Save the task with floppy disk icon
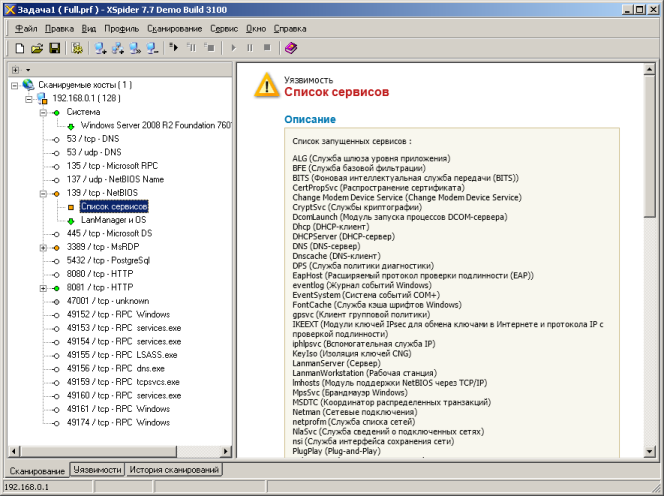This screenshot has width=664, height=496. (x=55, y=48)
